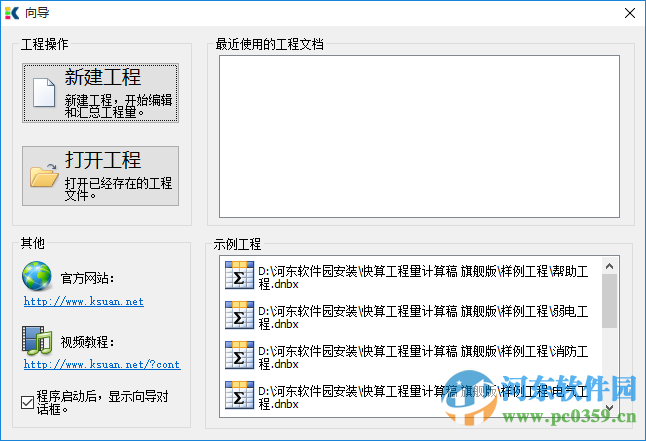Click the open folder icon in 打开工程

pos(44,175)
